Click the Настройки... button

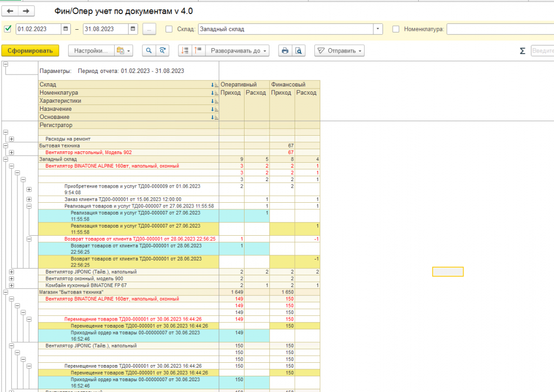tap(91, 51)
